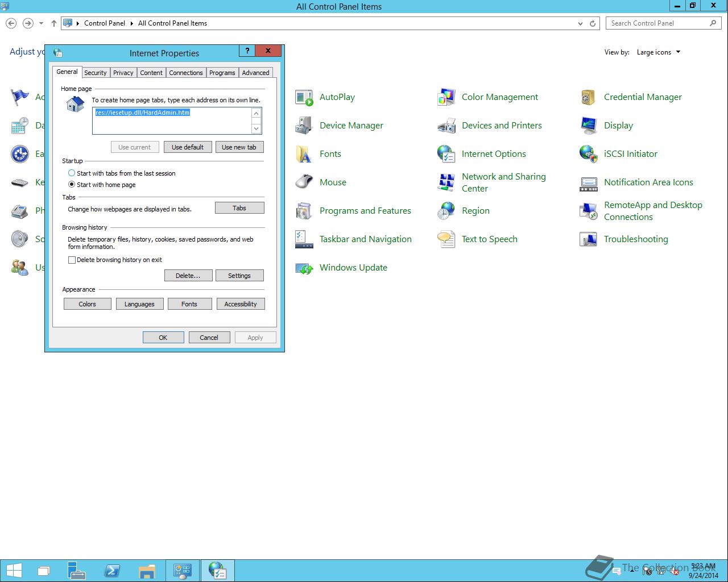Screen dimensions: 728x582
Task: Open Task View from the taskbar
Action: [44, 571]
